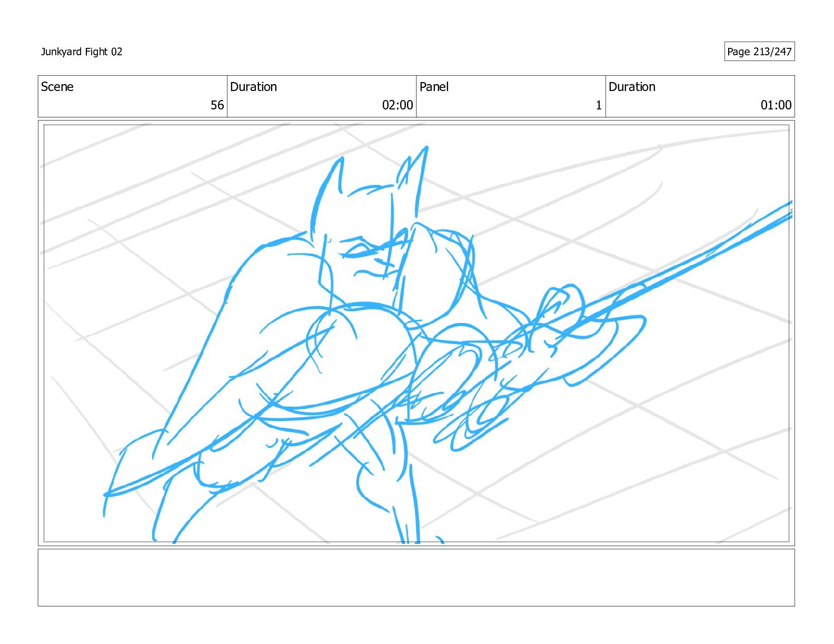Screen dimensions: 834x644
Task: Click the 'Duration' label next to Panel
Action: coord(632,87)
